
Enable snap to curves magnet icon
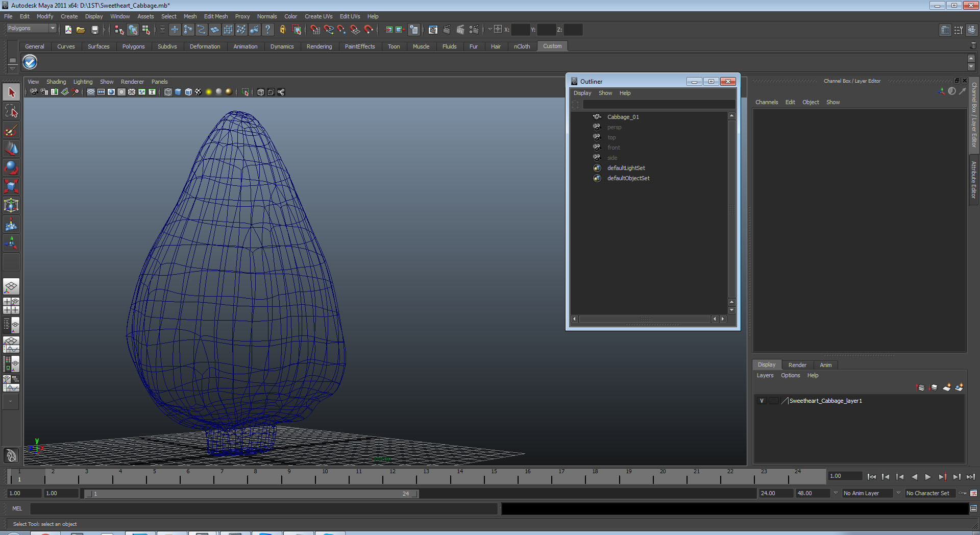click(x=328, y=30)
